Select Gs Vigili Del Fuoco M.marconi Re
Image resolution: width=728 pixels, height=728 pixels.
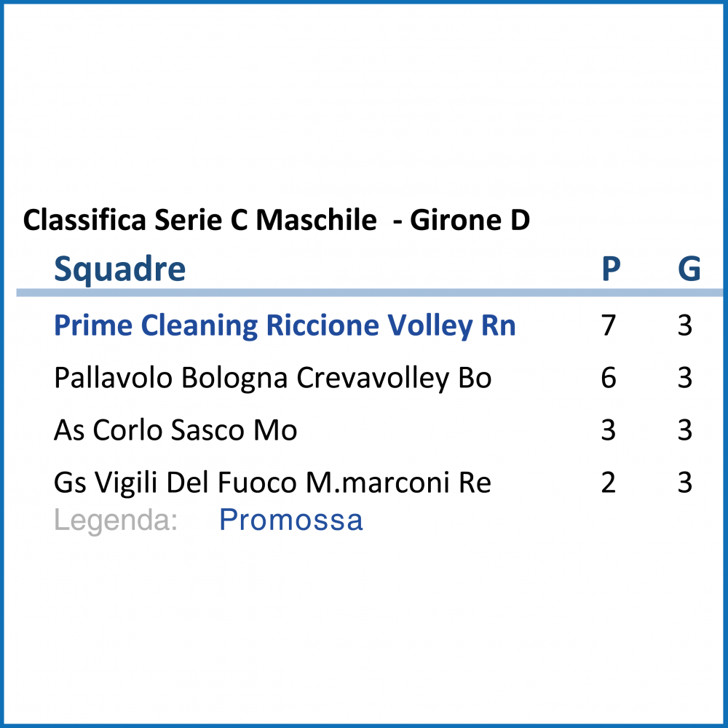[272, 483]
